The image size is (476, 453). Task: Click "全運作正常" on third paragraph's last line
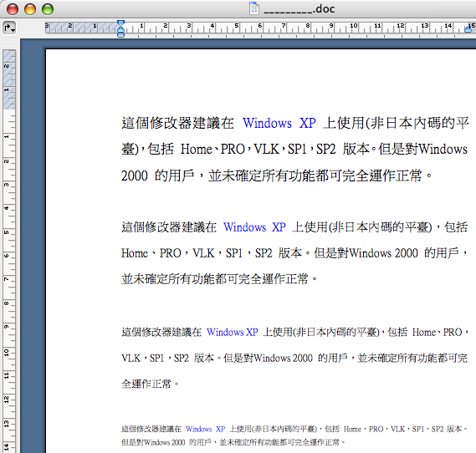coord(146,384)
